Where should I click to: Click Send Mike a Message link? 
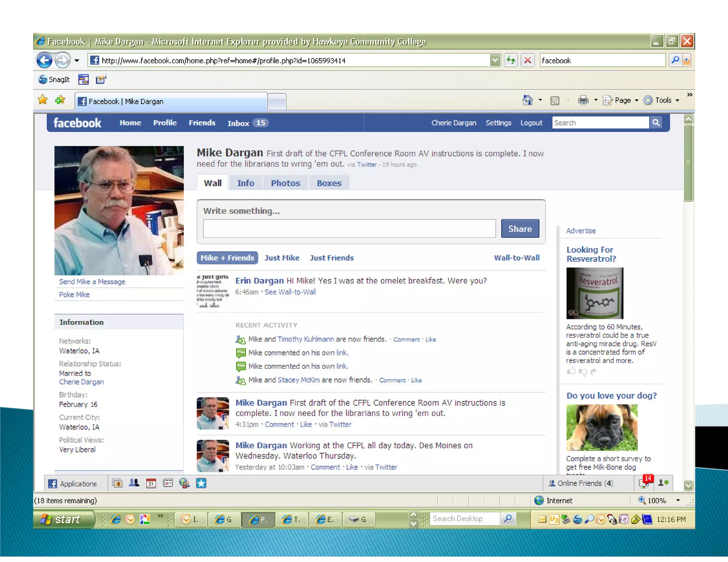92,282
